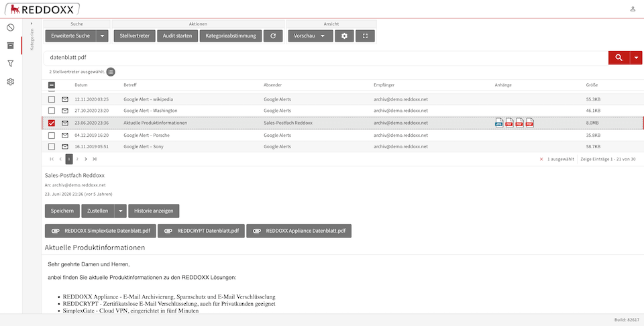Sort by Anhänge column
The height and width of the screenshot is (326, 644).
coord(503,85)
